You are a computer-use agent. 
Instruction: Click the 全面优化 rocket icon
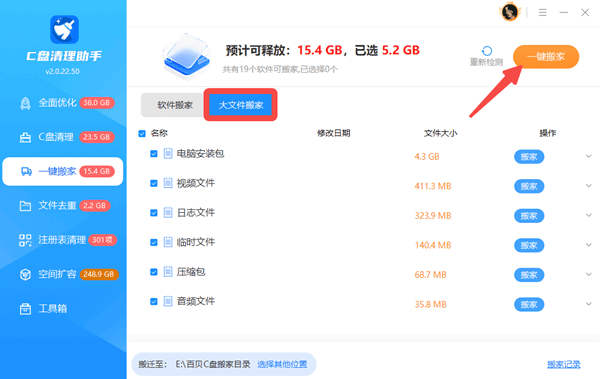click(25, 103)
